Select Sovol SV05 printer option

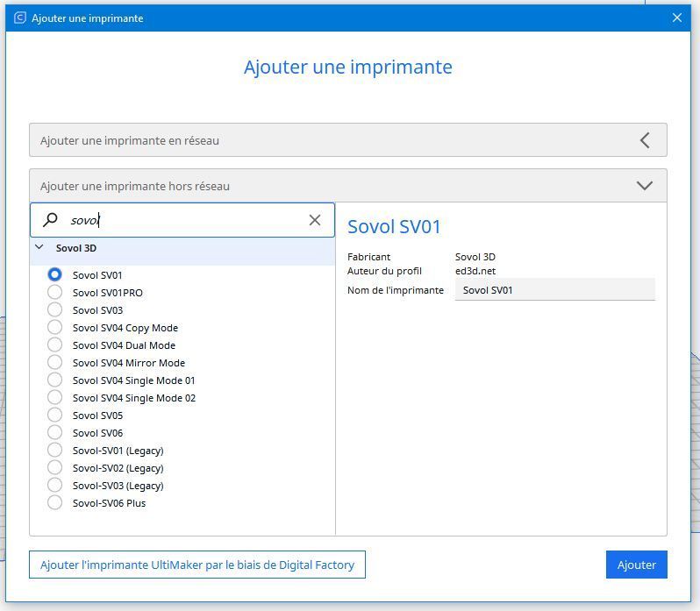(x=55, y=415)
